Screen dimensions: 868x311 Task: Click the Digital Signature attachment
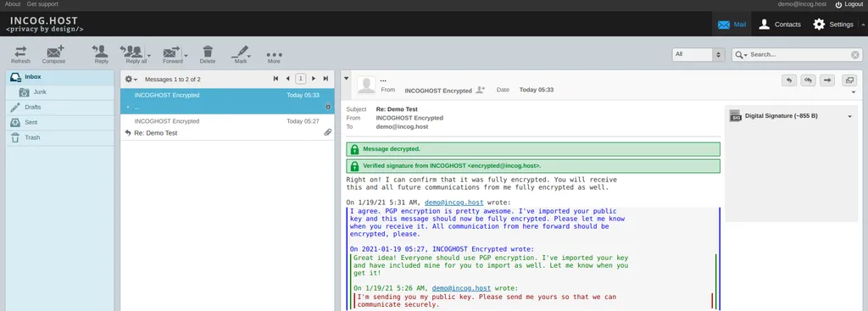click(781, 116)
